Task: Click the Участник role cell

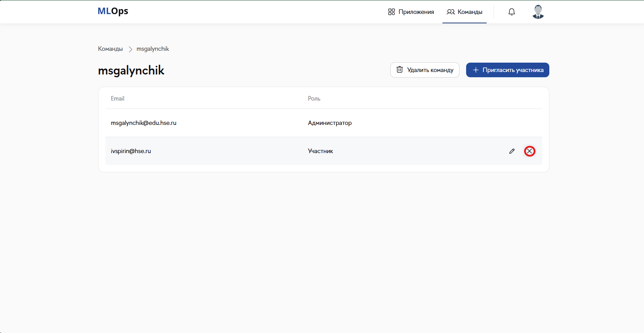Action: click(320, 151)
